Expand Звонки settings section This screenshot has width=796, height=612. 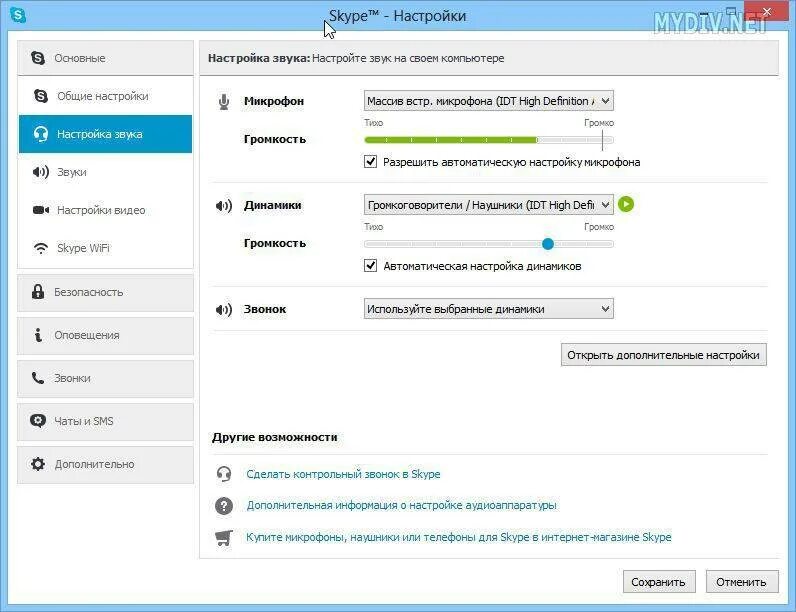point(106,379)
